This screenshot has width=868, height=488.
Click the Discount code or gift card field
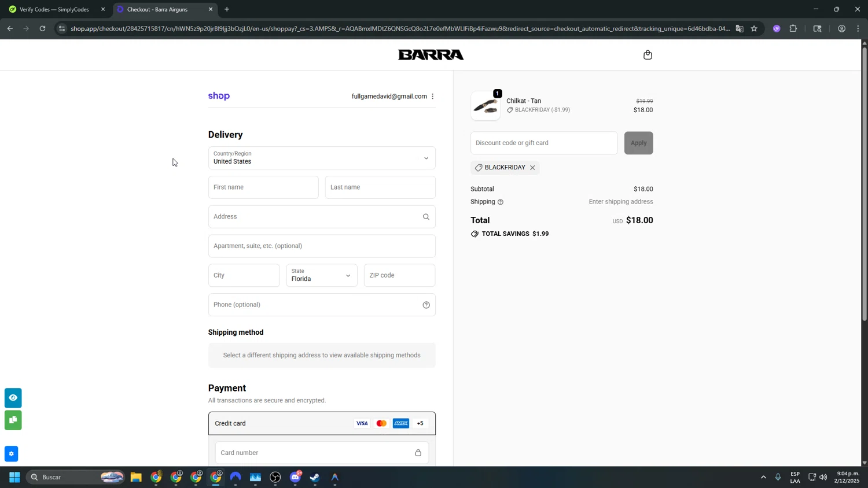(x=544, y=143)
